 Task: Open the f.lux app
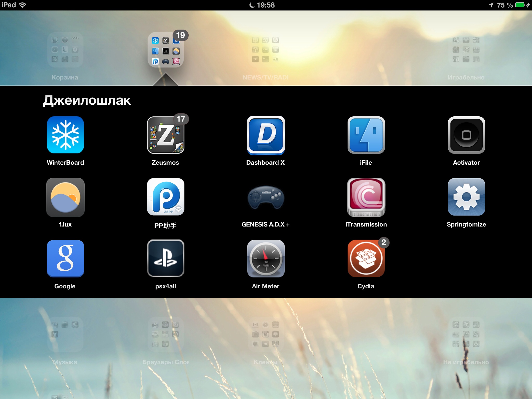[x=65, y=197]
